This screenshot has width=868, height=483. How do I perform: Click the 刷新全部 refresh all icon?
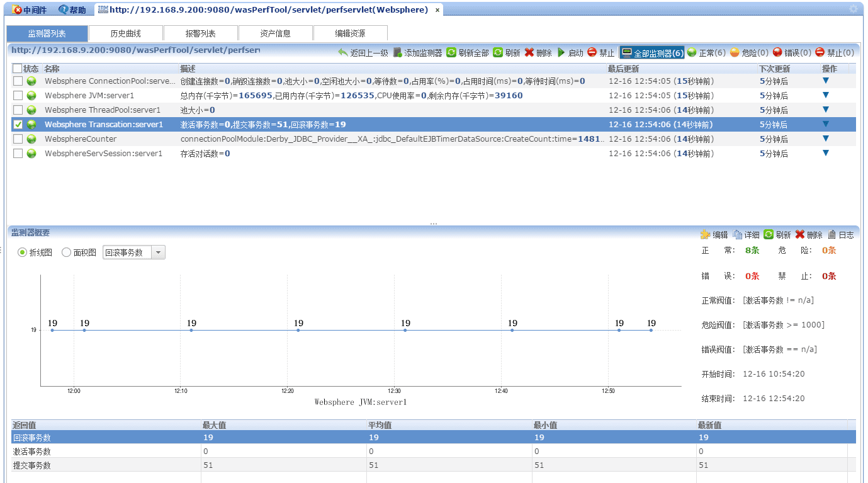click(451, 53)
